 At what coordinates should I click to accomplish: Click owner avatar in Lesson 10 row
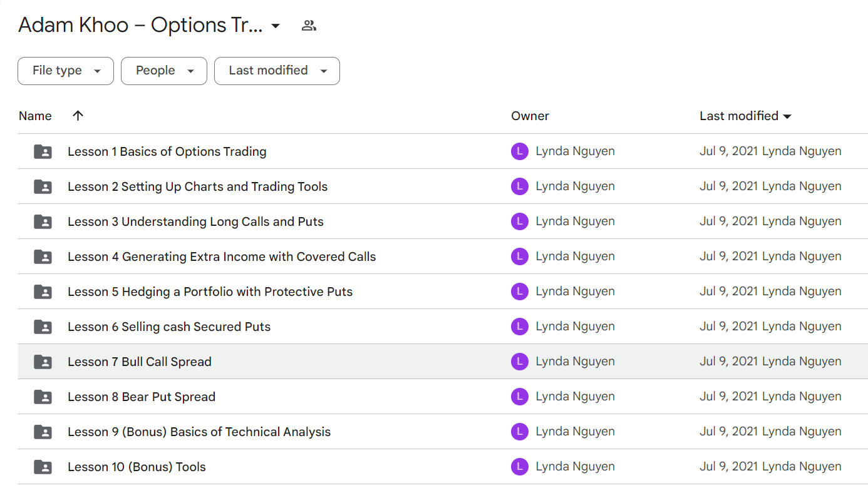click(x=520, y=467)
